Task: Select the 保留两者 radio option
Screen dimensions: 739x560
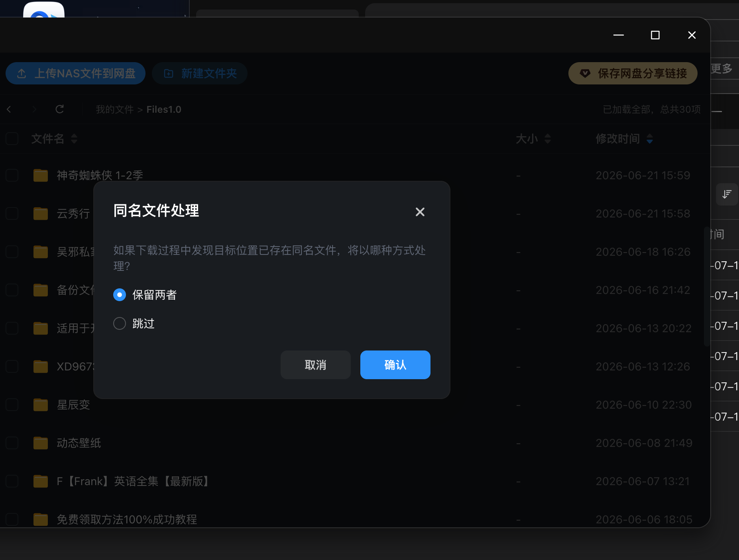Action: (120, 295)
